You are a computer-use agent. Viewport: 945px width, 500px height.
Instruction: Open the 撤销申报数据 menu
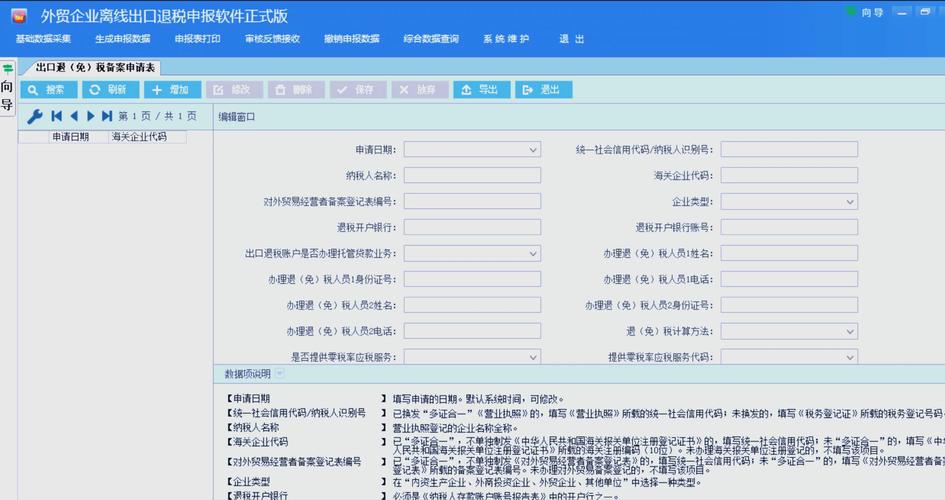click(352, 39)
